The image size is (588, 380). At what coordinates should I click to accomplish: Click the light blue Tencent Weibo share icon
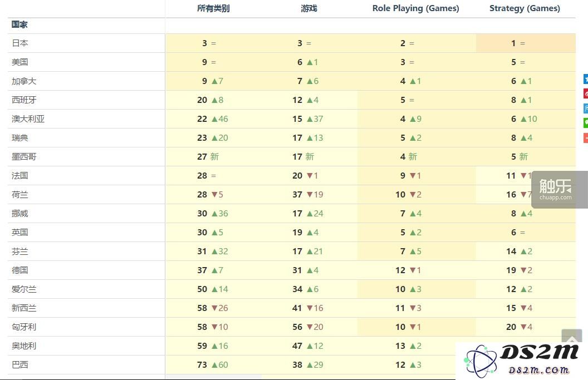tap(586, 108)
